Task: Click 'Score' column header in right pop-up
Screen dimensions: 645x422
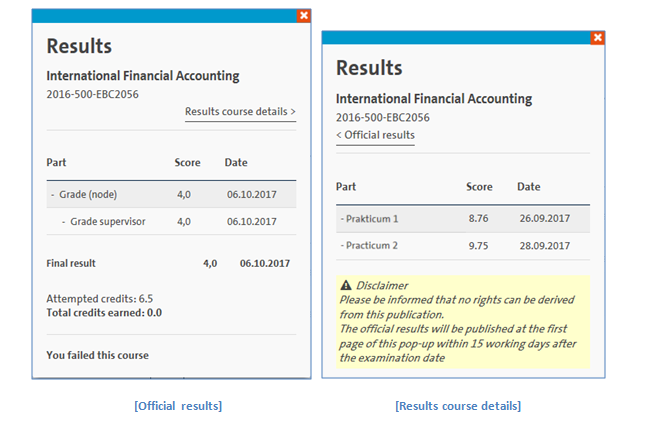Action: pyautogui.click(x=479, y=187)
